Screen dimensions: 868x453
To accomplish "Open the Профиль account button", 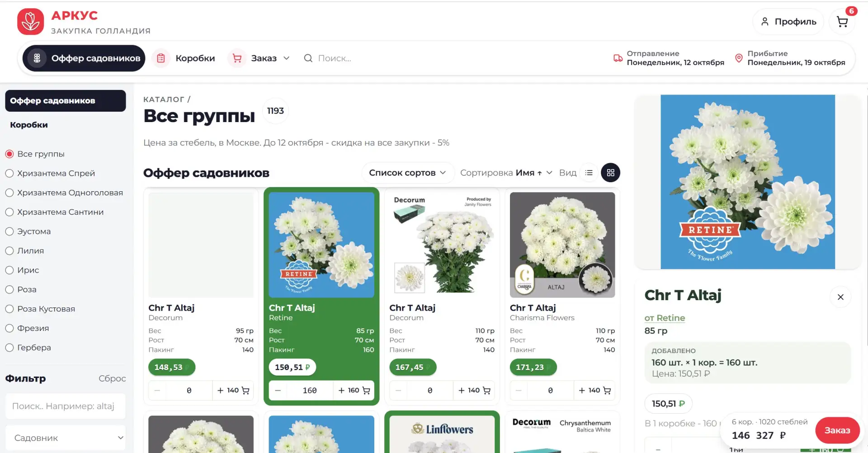I will coord(788,22).
